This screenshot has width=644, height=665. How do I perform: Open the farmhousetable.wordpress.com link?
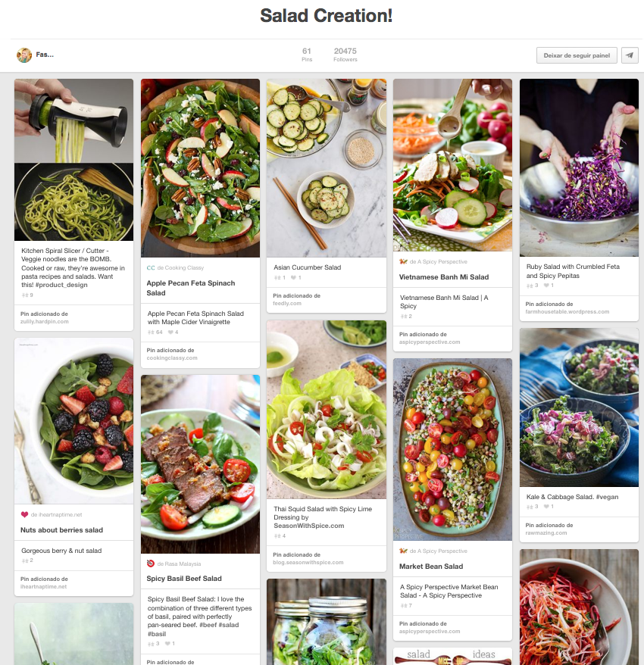pos(567,312)
